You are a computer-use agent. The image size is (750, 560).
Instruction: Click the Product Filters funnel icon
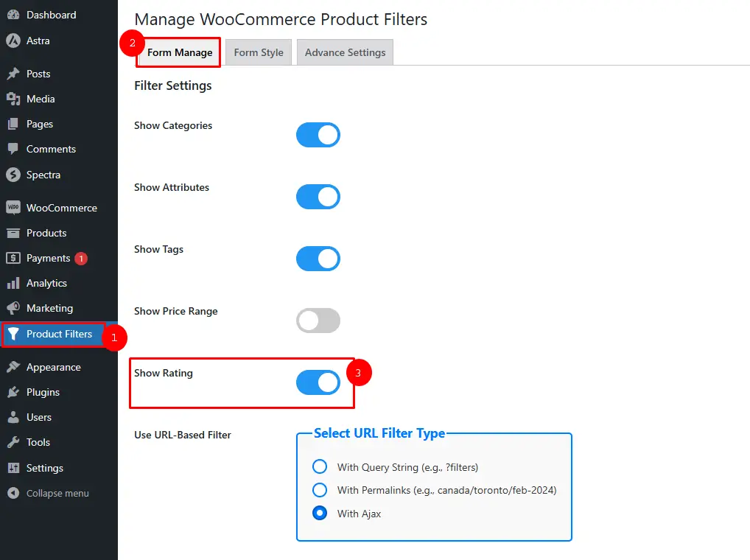click(x=13, y=334)
